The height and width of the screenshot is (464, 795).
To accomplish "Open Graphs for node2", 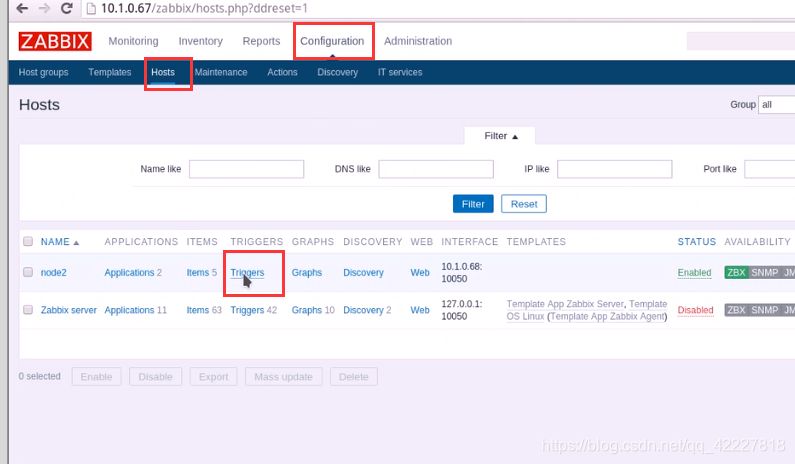I will (307, 272).
